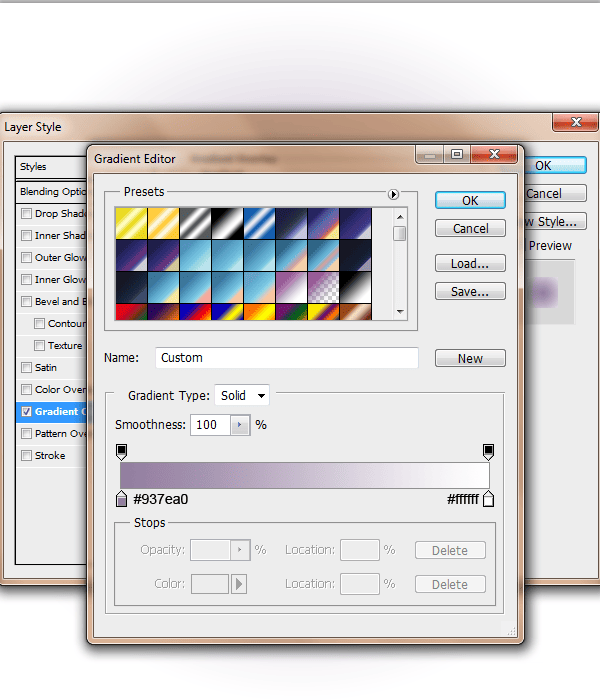600x700 pixels.
Task: Enable the Bevel and Emboss checkbox
Action: tap(26, 301)
